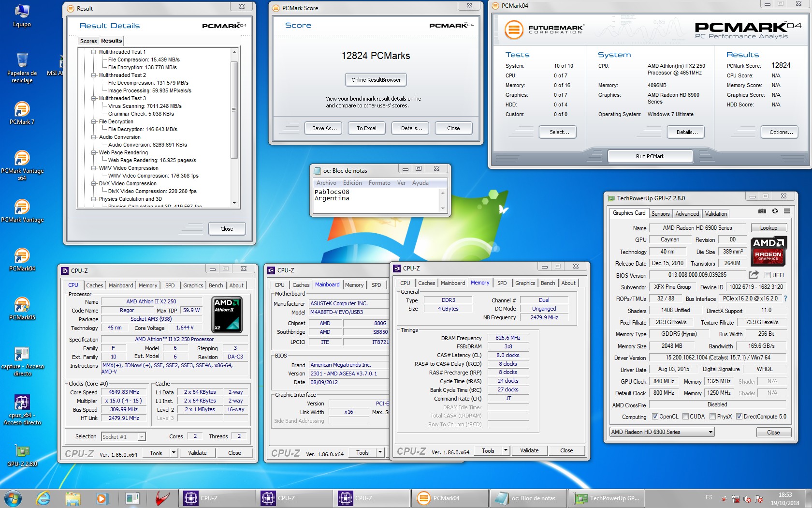Click the scroll-down arrow in Result Details
Image resolution: width=812 pixels, height=508 pixels.
click(x=234, y=203)
